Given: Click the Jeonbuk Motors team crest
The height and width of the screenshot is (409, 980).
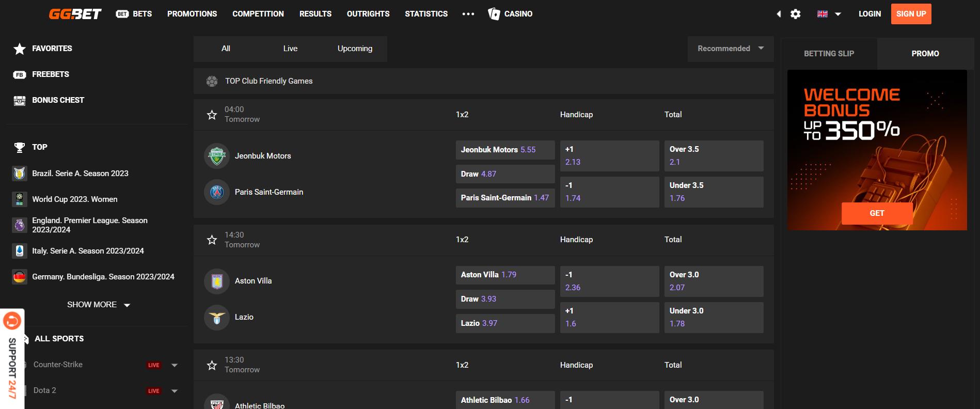Looking at the screenshot, I should click(x=217, y=156).
